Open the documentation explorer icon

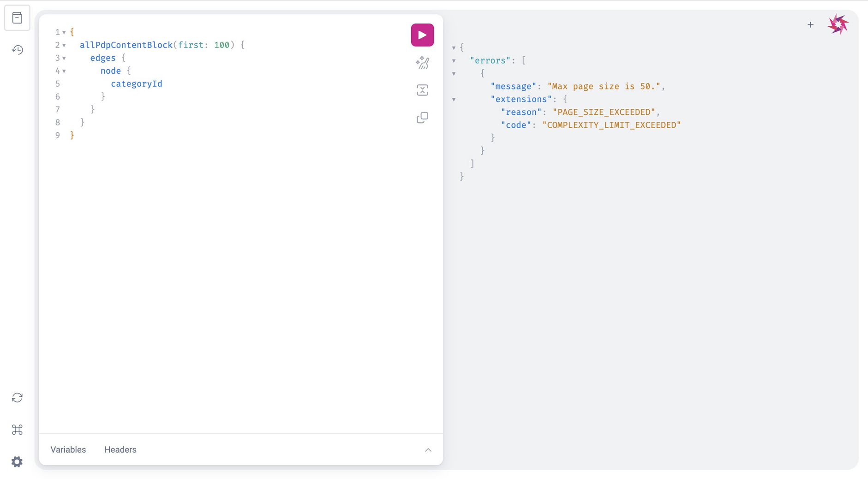[17, 18]
